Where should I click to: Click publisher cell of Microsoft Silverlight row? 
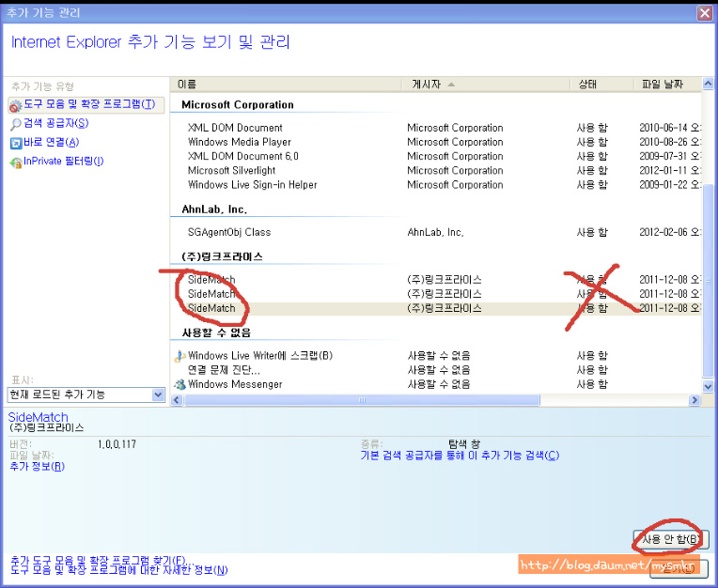(x=455, y=171)
